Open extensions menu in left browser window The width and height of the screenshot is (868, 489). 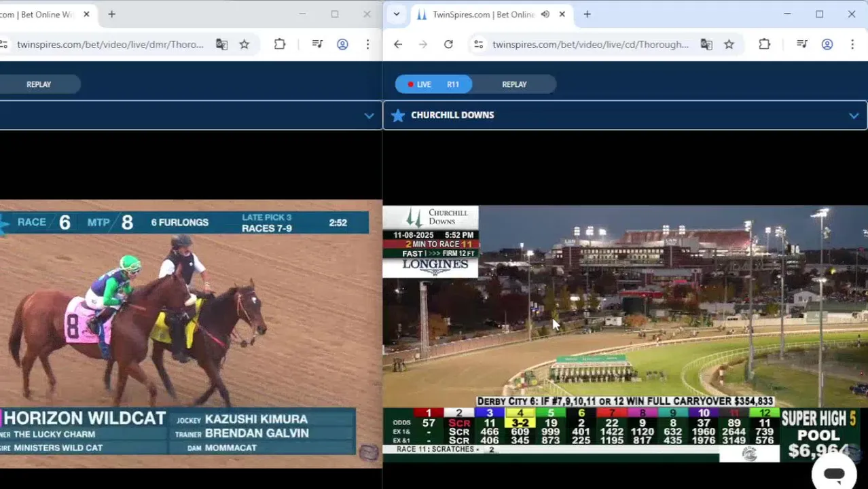tap(280, 44)
